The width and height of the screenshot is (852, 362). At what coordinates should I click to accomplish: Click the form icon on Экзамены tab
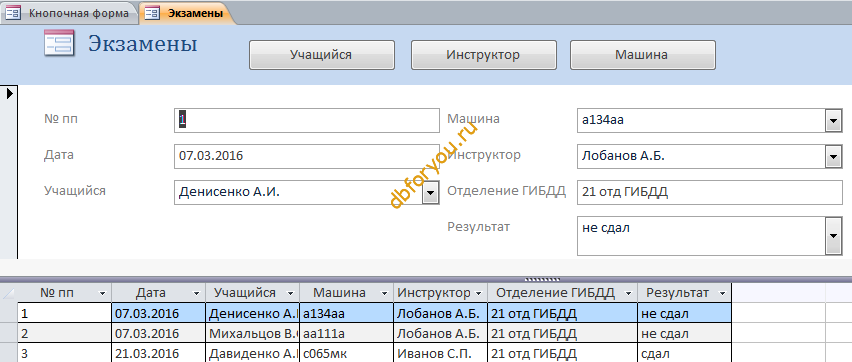tap(153, 14)
